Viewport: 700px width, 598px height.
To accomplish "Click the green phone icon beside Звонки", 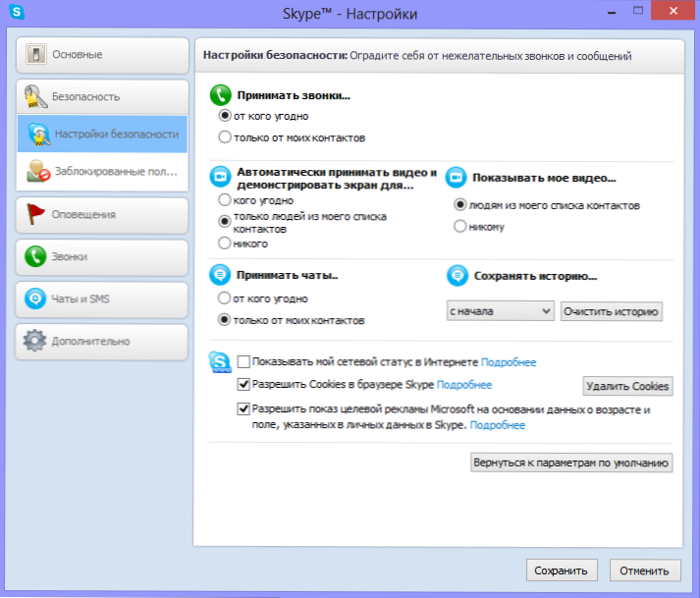I will click(x=35, y=256).
